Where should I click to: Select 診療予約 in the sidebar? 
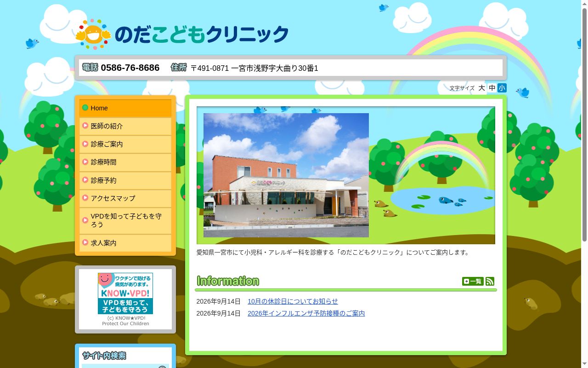point(125,180)
